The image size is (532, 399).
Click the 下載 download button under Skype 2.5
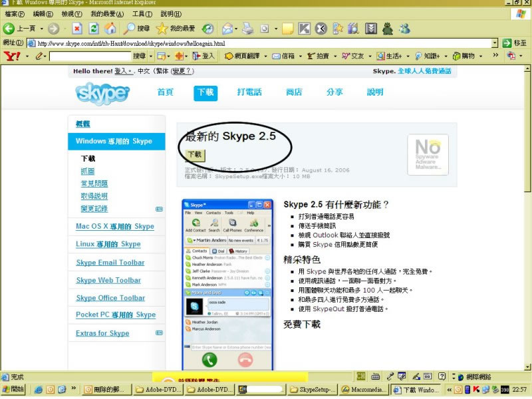click(x=195, y=155)
